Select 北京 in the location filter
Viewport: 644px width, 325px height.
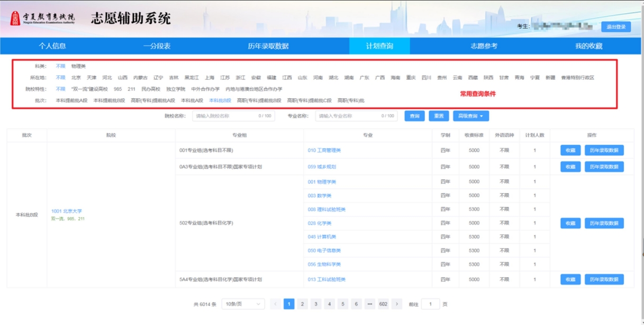76,78
